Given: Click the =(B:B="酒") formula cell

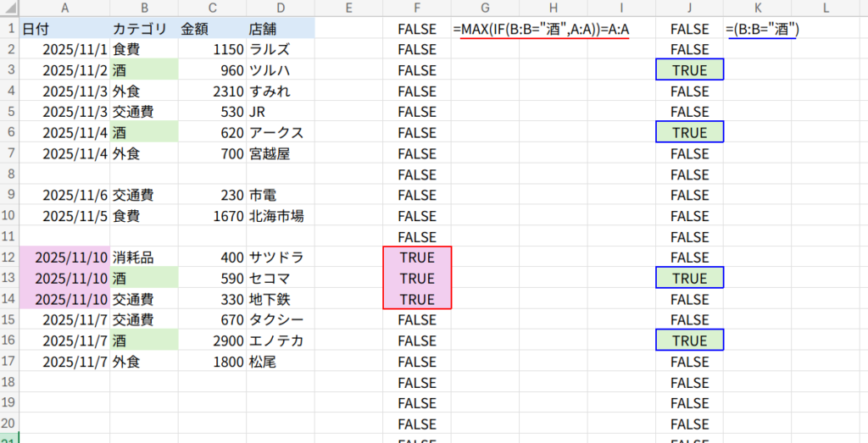Looking at the screenshot, I should pos(763,29).
